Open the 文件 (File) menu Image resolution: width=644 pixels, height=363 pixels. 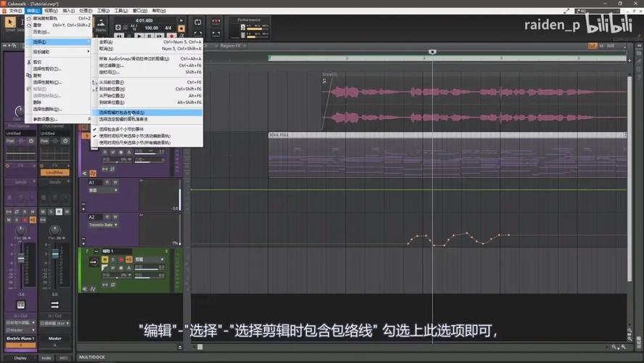tap(15, 11)
